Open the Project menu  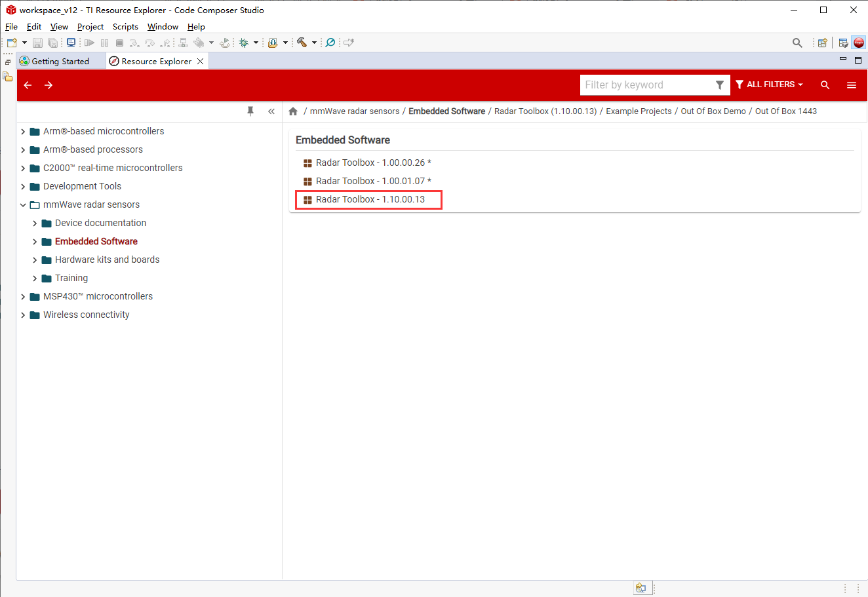pyautogui.click(x=90, y=27)
